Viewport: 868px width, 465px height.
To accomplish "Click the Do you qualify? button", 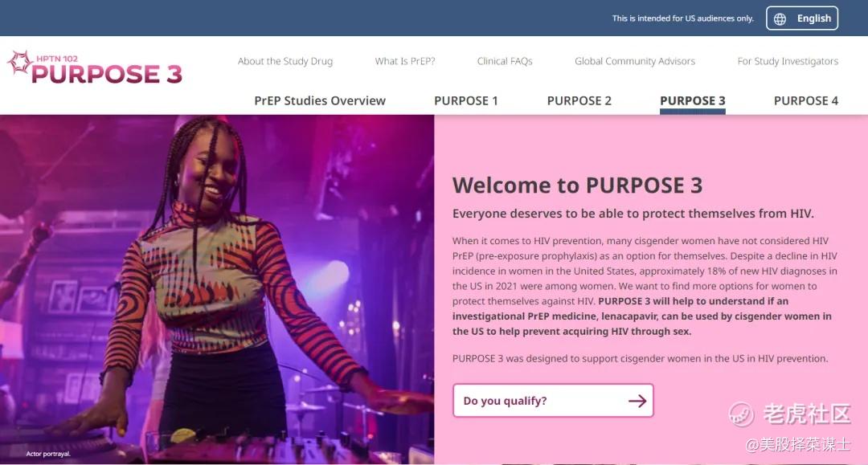I will coord(553,401).
